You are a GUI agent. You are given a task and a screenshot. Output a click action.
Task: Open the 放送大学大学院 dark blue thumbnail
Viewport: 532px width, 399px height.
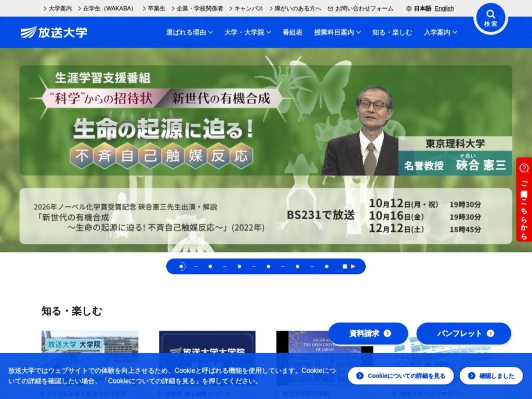tap(207, 342)
